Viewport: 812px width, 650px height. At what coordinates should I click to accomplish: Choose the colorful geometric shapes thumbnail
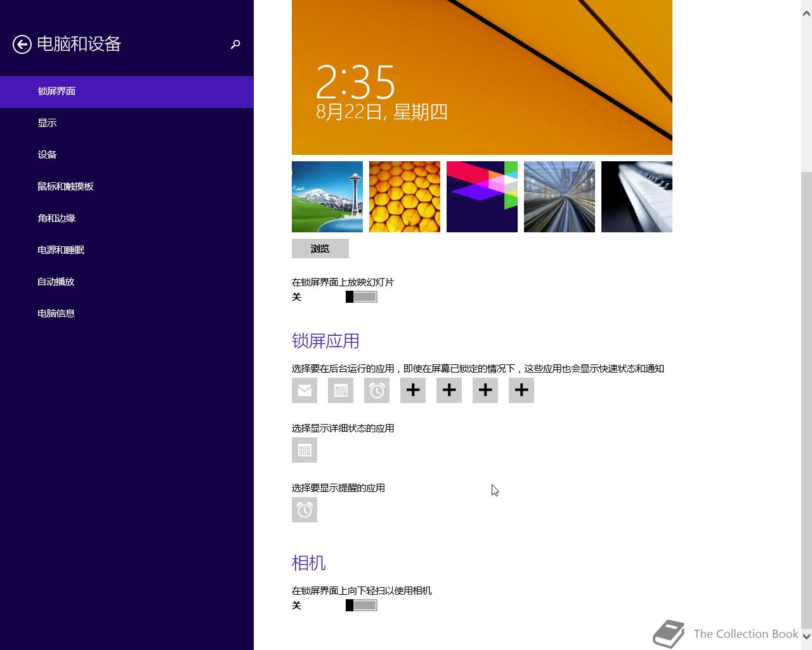click(x=482, y=197)
